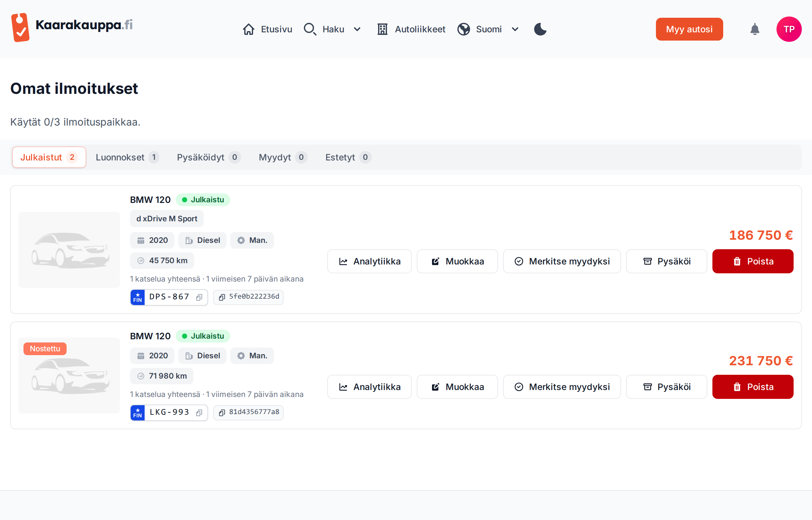Click the price 186 750 €
812x520 pixels.
pos(761,235)
